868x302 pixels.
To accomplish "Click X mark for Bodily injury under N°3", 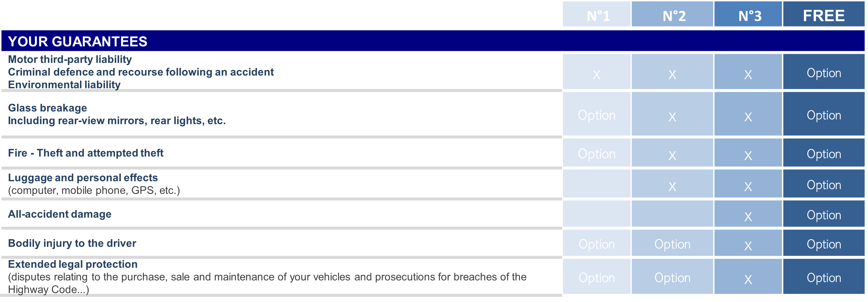I will pos(748,246).
